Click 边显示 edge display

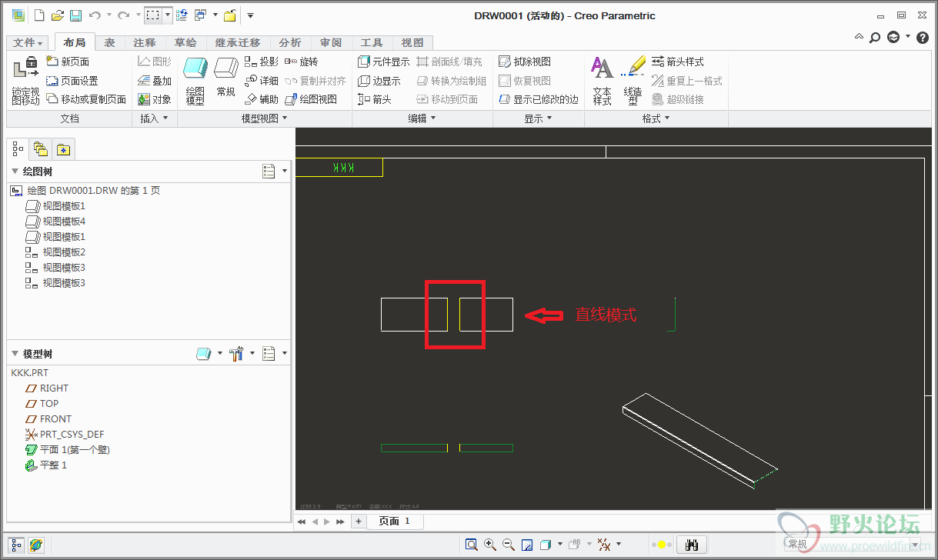click(379, 81)
